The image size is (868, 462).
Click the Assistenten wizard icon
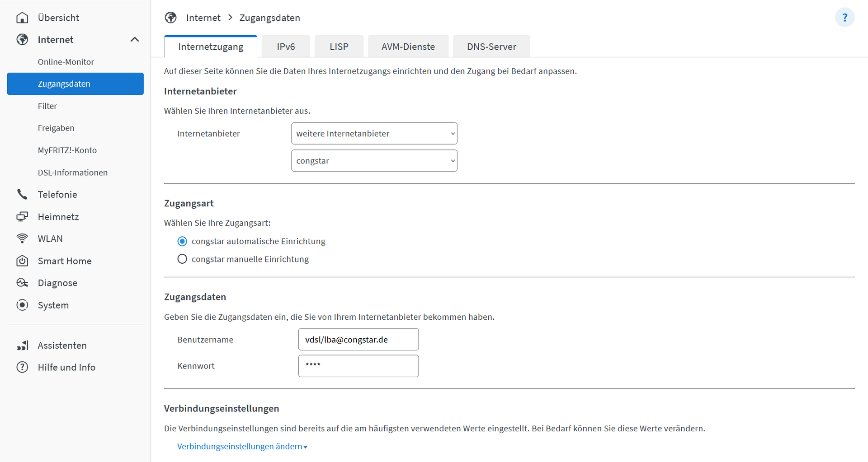click(22, 345)
